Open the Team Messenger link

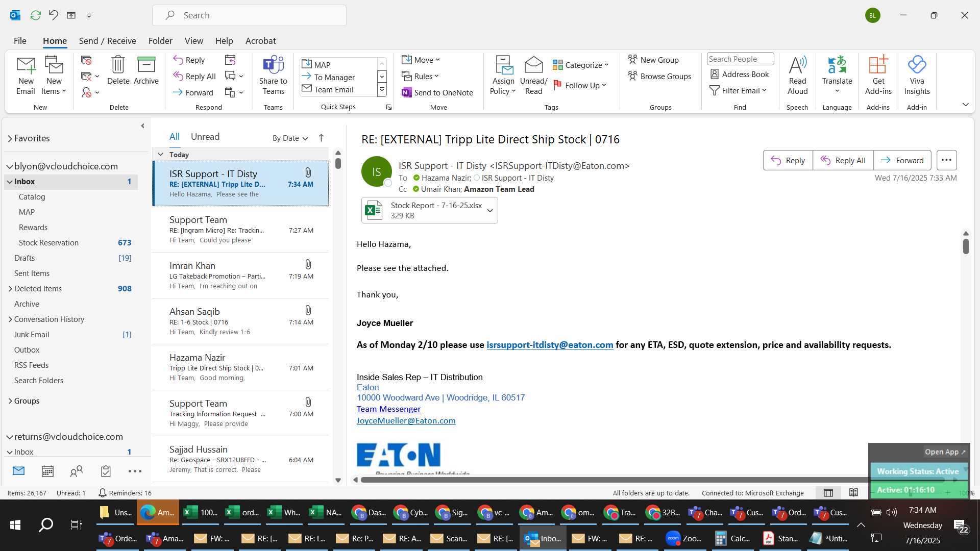tap(388, 409)
